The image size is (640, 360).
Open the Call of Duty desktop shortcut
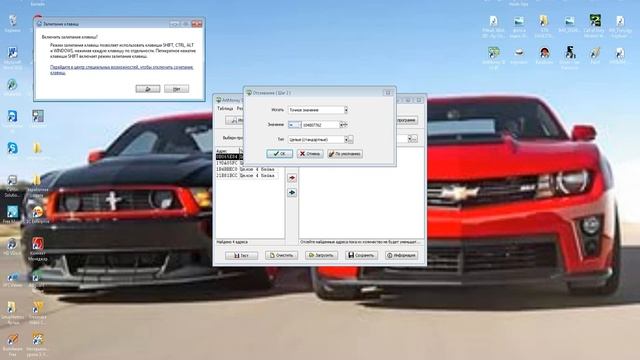(594, 25)
